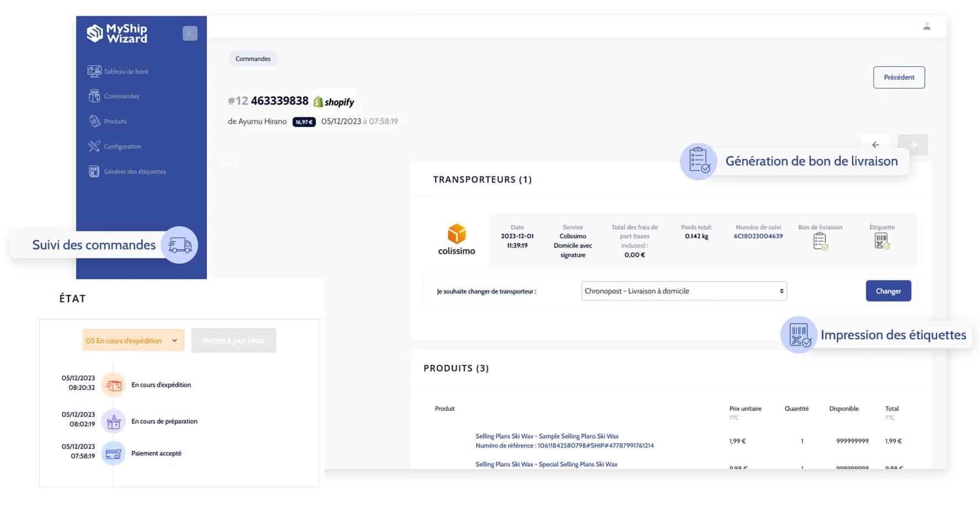Viewport: 980px width, 507px height.
Task: Click the Shopify logo
Action: [x=334, y=102]
